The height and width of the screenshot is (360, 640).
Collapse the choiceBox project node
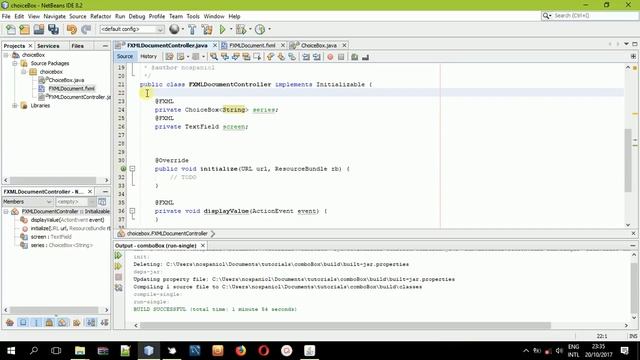tap(6, 55)
